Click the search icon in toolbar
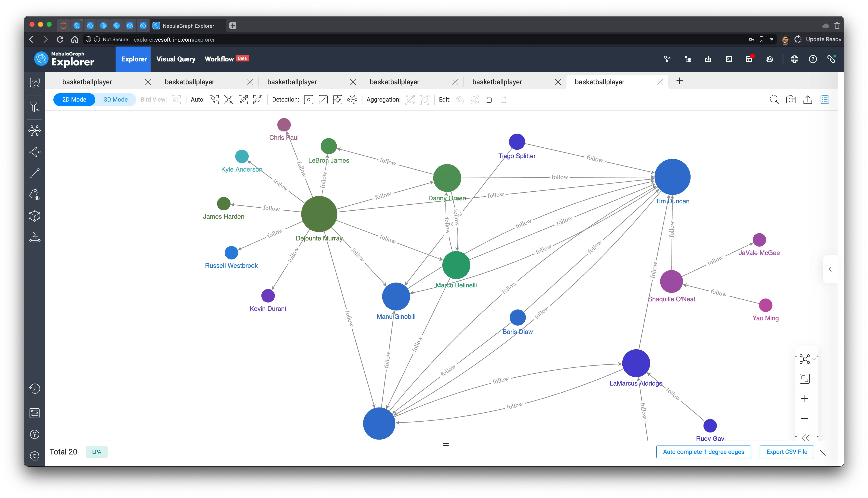Image resolution: width=868 pixels, height=498 pixels. pos(774,99)
